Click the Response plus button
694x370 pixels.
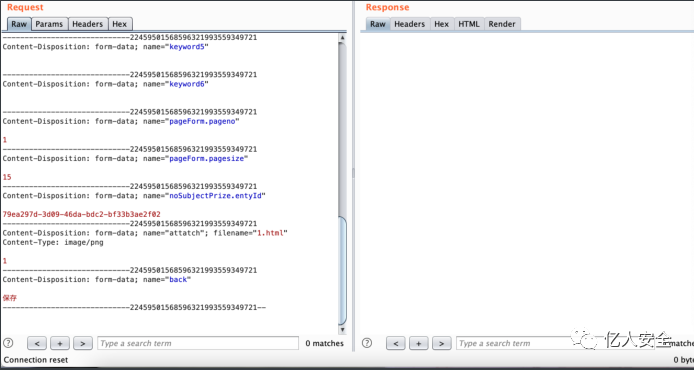click(x=419, y=343)
